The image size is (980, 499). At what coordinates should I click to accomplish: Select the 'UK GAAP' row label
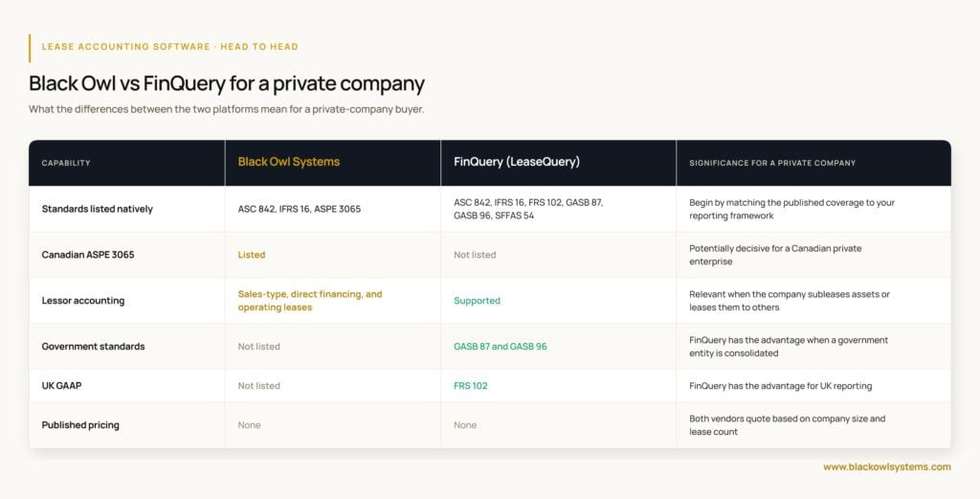pyautogui.click(x=62, y=385)
